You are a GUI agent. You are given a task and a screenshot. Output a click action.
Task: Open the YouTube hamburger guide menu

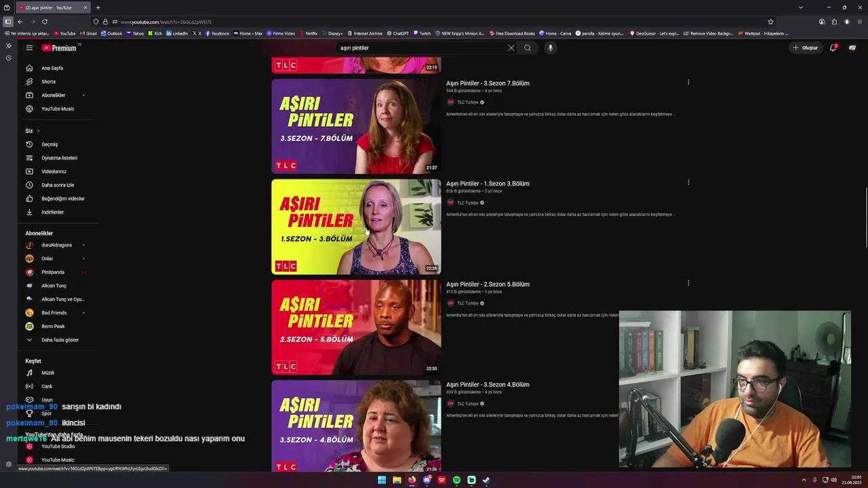point(29,48)
